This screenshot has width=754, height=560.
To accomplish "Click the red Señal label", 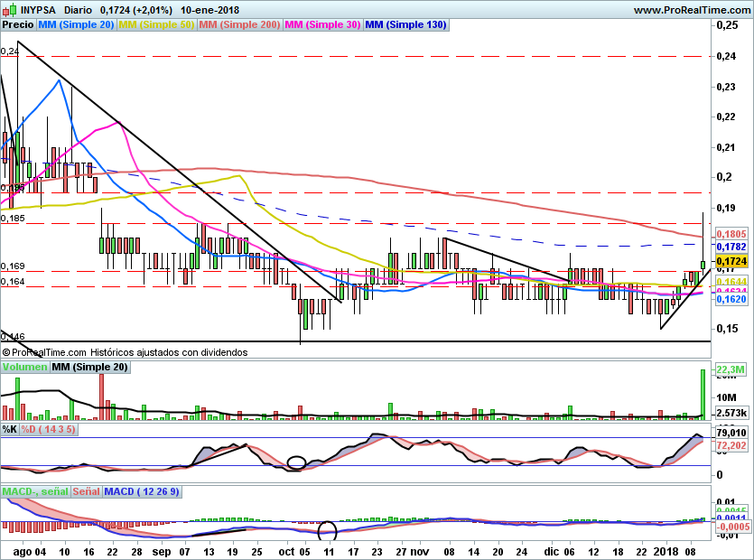I will (85, 491).
